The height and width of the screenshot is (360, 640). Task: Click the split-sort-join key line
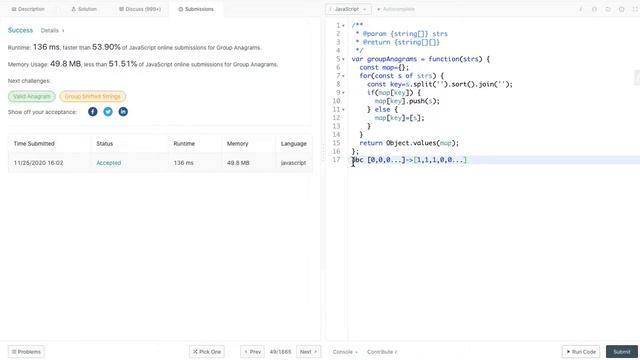point(440,84)
